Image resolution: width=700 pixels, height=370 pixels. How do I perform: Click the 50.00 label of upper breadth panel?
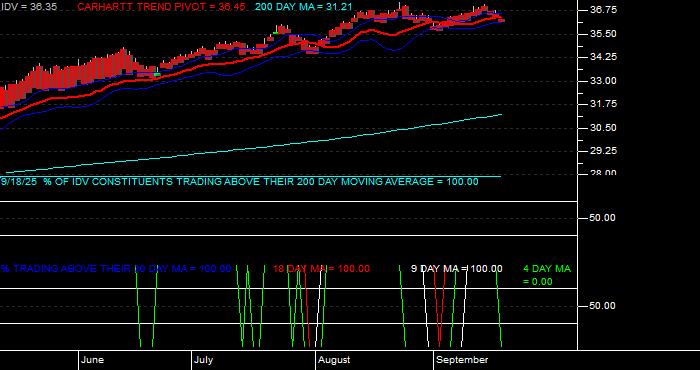pos(603,218)
